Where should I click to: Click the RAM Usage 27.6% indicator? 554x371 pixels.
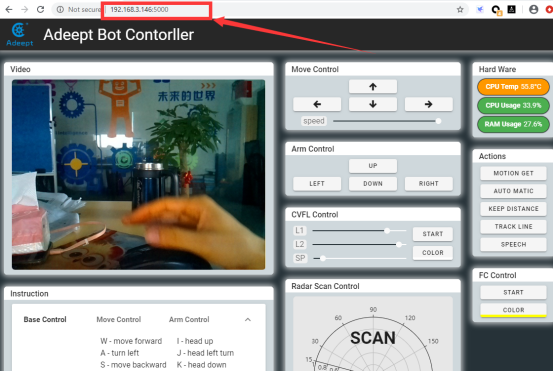pyautogui.click(x=513, y=124)
